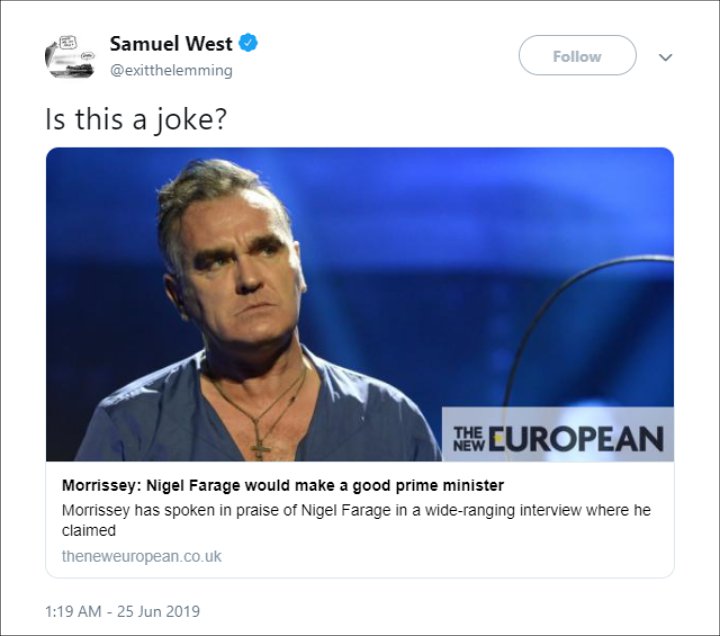Follow Samuel West with the Follow button

point(577,56)
